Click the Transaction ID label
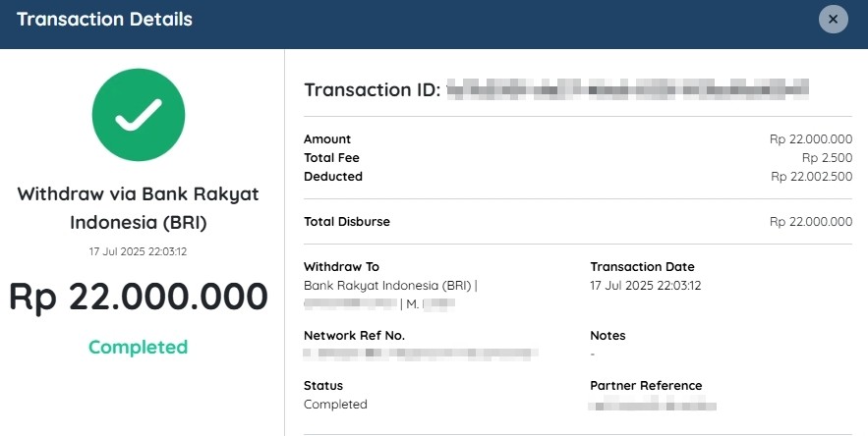Image resolution: width=868 pixels, height=436 pixels. pyautogui.click(x=372, y=89)
